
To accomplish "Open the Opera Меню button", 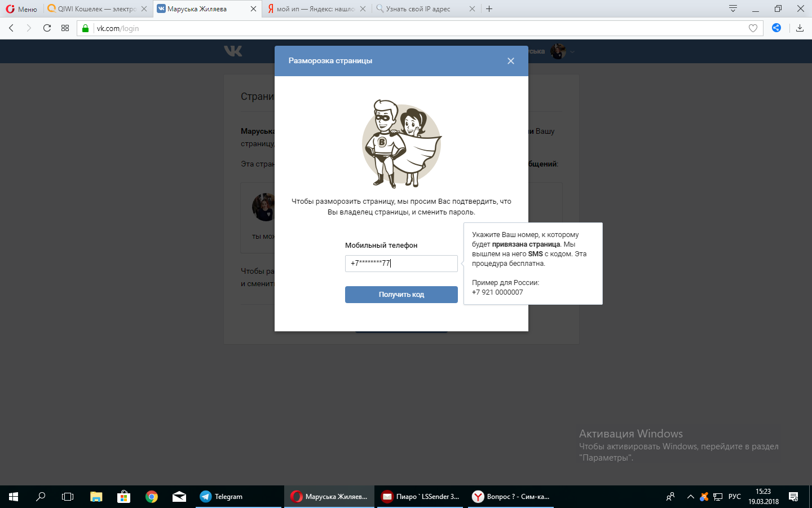I will tap(21, 9).
